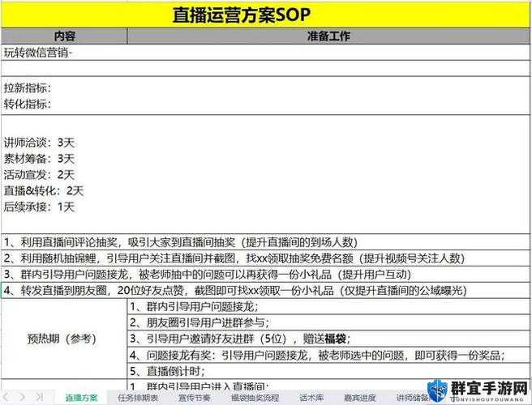The width and height of the screenshot is (532, 405).
Task: Click cell 2、朋友圈引导用户进群参与；
Action: (x=328, y=322)
